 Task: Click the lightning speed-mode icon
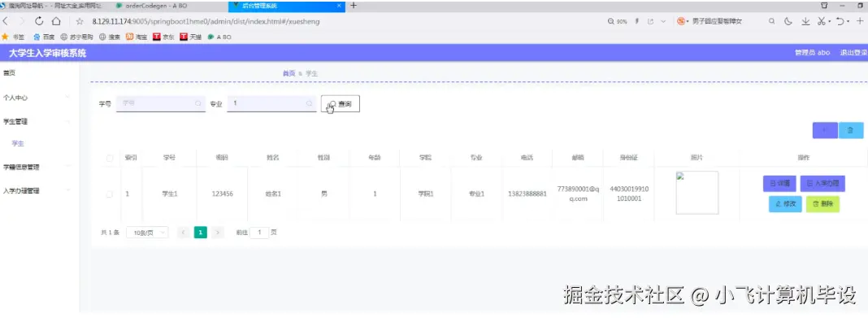click(636, 22)
